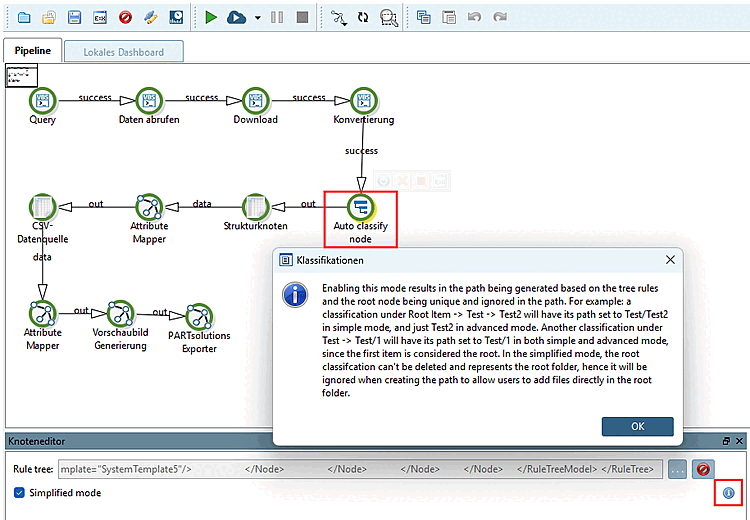Click the magnifier zoom-selection icon

389,18
